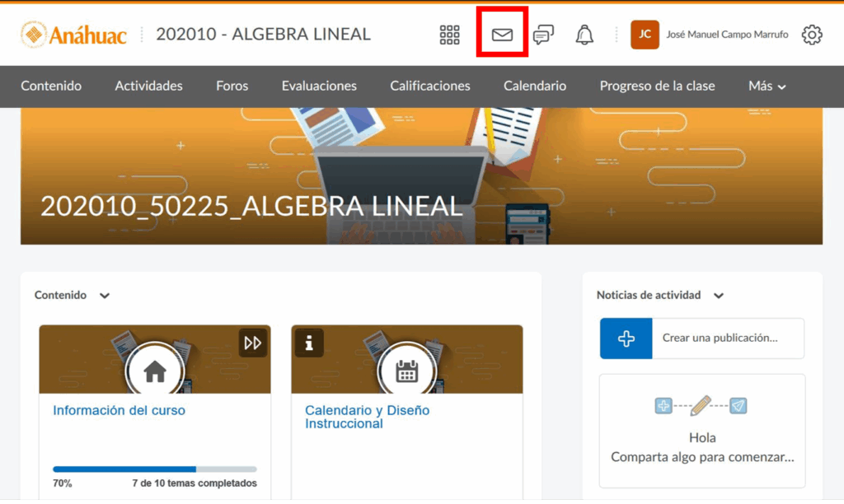
Task: Open the Contenido navigation tab
Action: tap(51, 86)
